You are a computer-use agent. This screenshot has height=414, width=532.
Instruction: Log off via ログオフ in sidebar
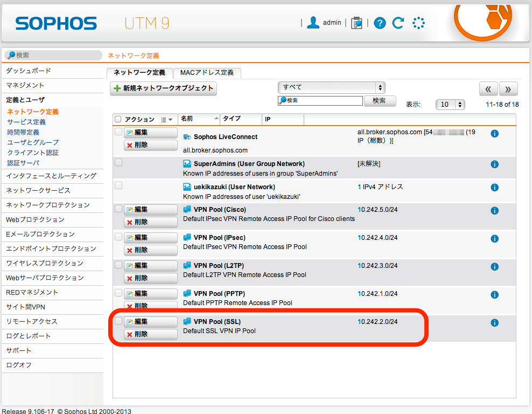(52, 365)
